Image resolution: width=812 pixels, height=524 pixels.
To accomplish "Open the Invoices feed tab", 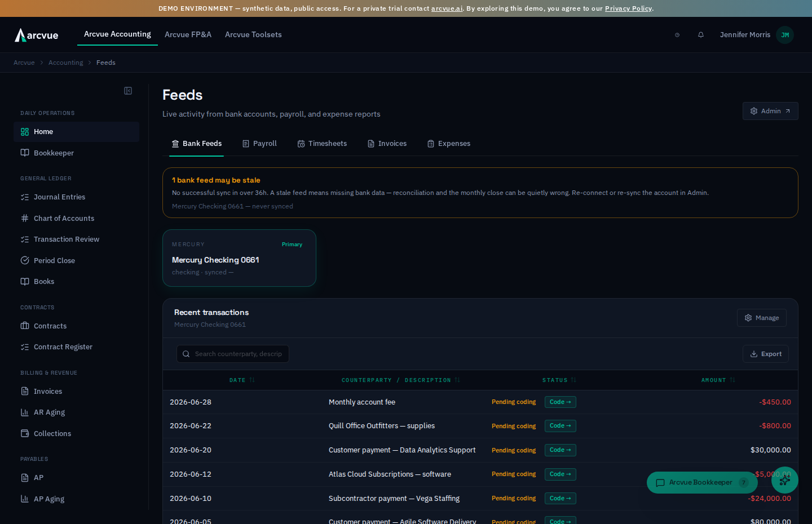I will click(x=387, y=144).
